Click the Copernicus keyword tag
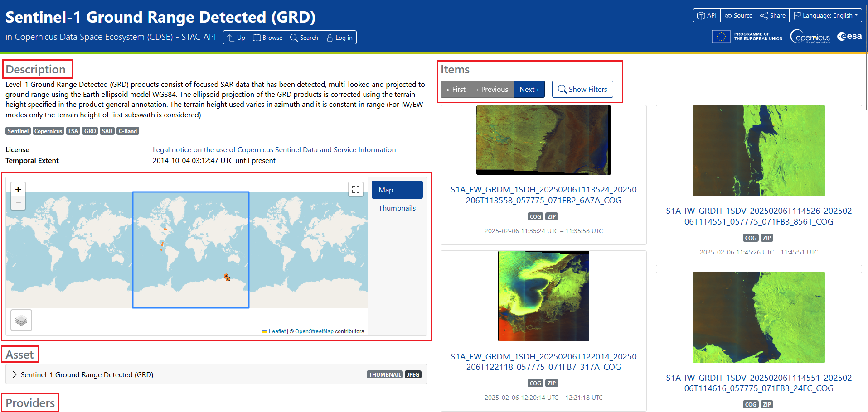This screenshot has height=412, width=868. click(x=48, y=131)
